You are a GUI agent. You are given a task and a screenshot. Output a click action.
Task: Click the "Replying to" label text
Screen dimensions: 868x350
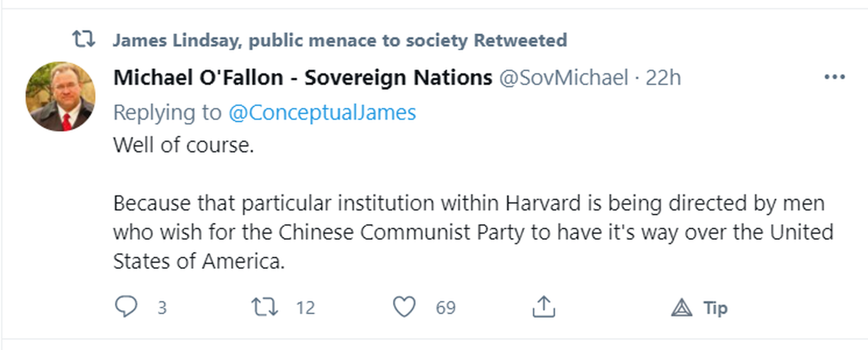(167, 112)
